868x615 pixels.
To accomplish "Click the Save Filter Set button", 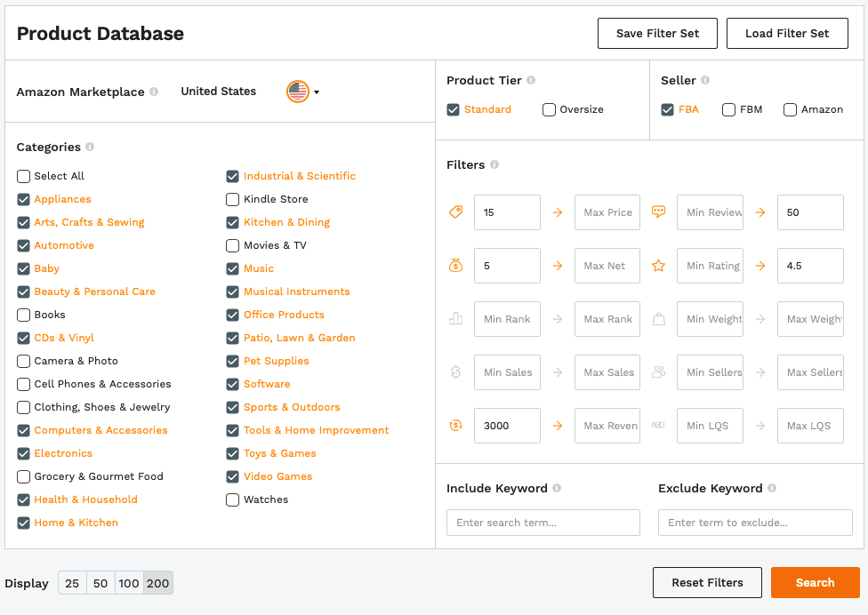I will (x=657, y=33).
